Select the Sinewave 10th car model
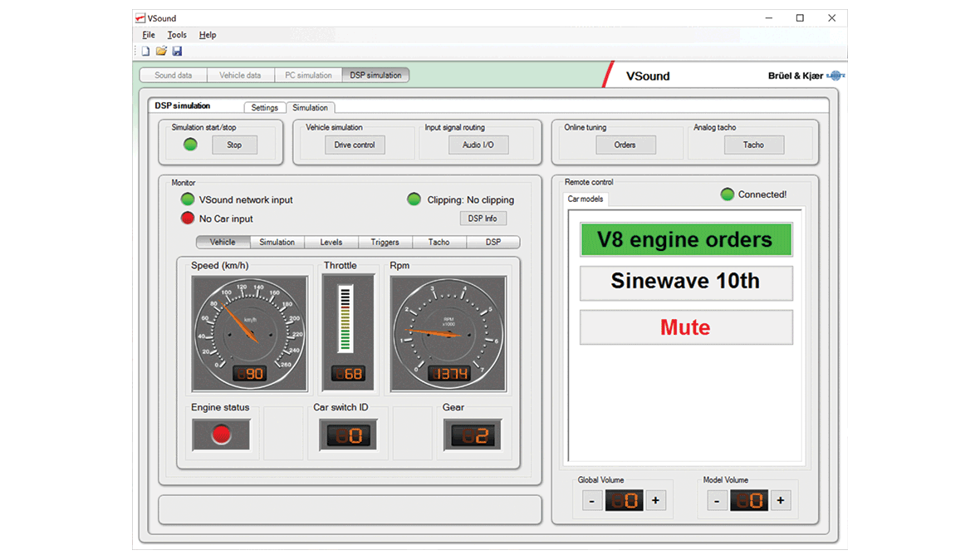This screenshot has height=560, width=980. [685, 282]
